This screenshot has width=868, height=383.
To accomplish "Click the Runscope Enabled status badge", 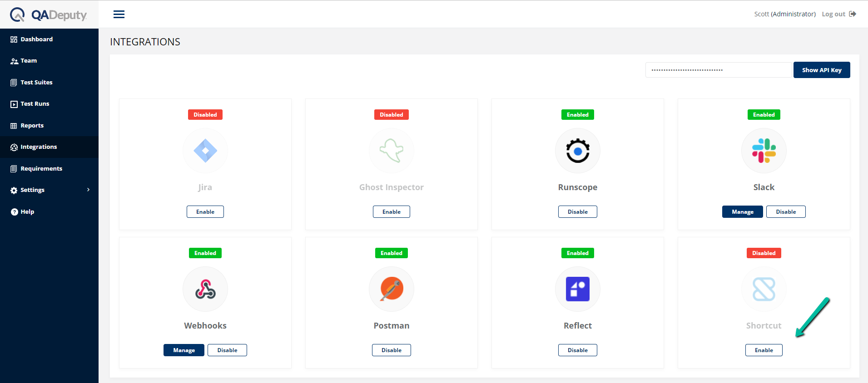I will [x=578, y=115].
